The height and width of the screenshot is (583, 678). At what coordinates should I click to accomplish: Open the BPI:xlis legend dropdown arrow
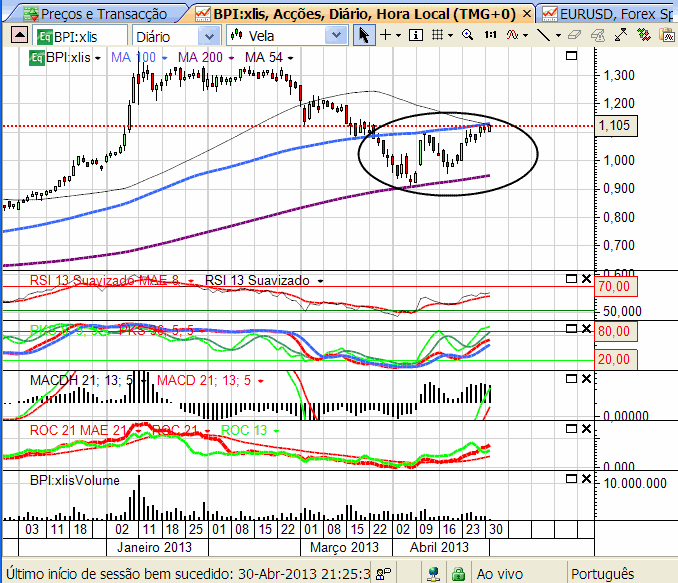98,58
